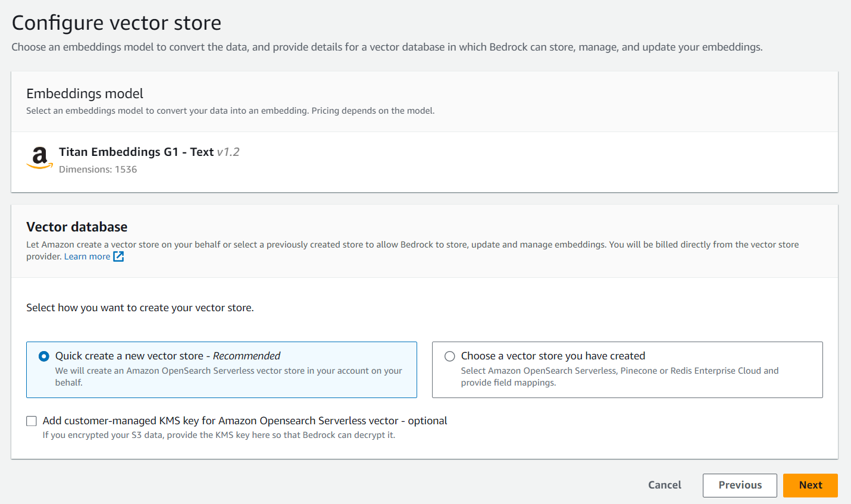Choose a vector store you have created
851x504 pixels.
coord(450,355)
